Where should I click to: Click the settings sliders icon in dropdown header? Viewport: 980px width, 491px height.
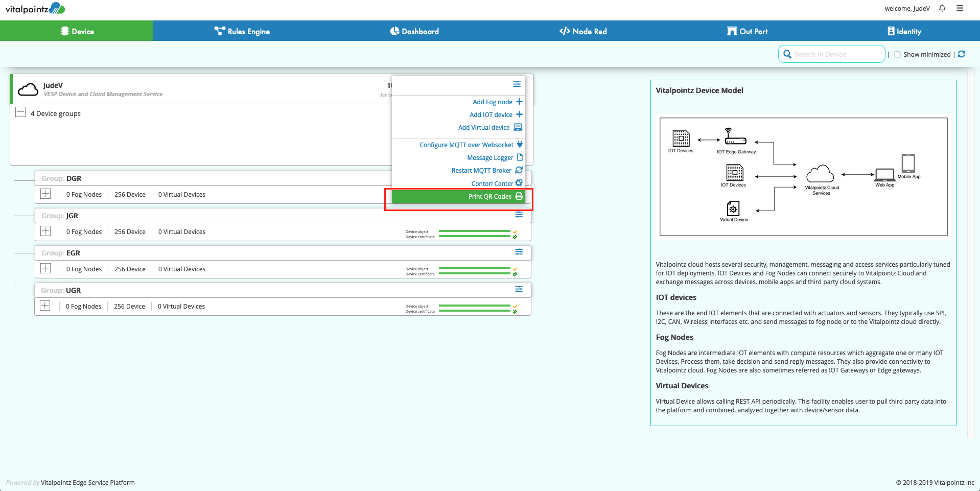click(517, 84)
